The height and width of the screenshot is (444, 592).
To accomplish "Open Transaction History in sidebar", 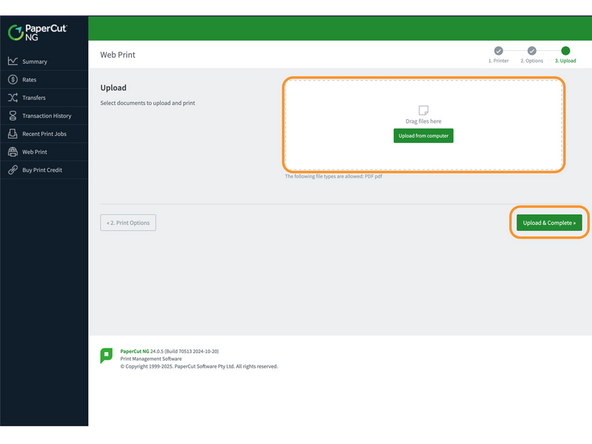I will point(44,116).
